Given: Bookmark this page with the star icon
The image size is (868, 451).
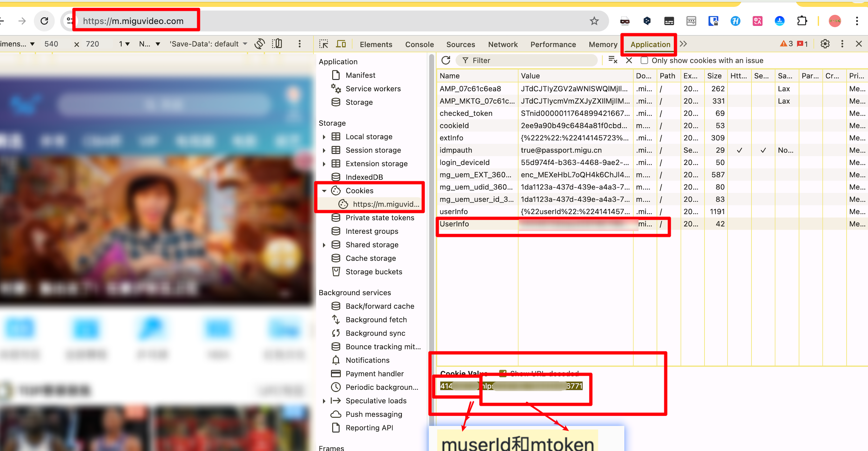Looking at the screenshot, I should coord(594,21).
